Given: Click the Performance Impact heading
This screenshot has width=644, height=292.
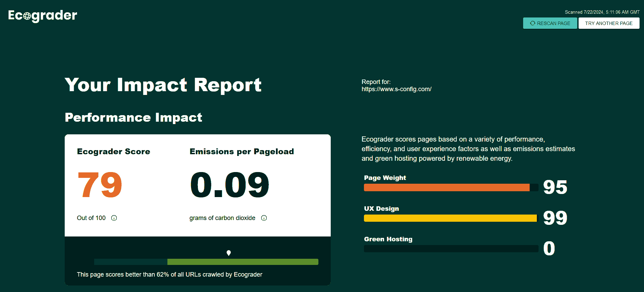Looking at the screenshot, I should coord(134,118).
